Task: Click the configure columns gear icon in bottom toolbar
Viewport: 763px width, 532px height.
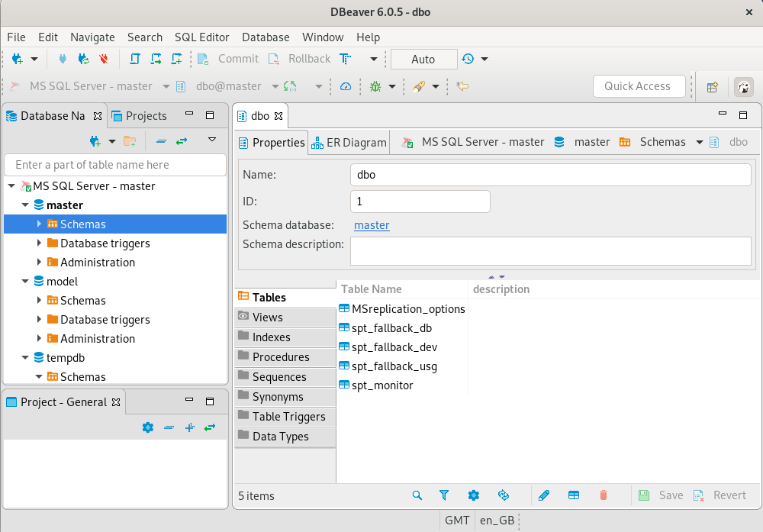Action: [474, 495]
